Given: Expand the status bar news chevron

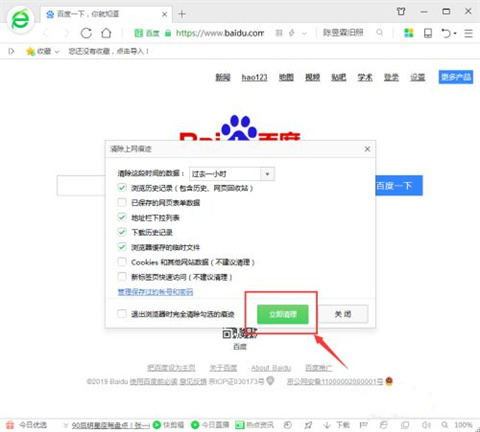Looking at the screenshot, I should [x=66, y=425].
